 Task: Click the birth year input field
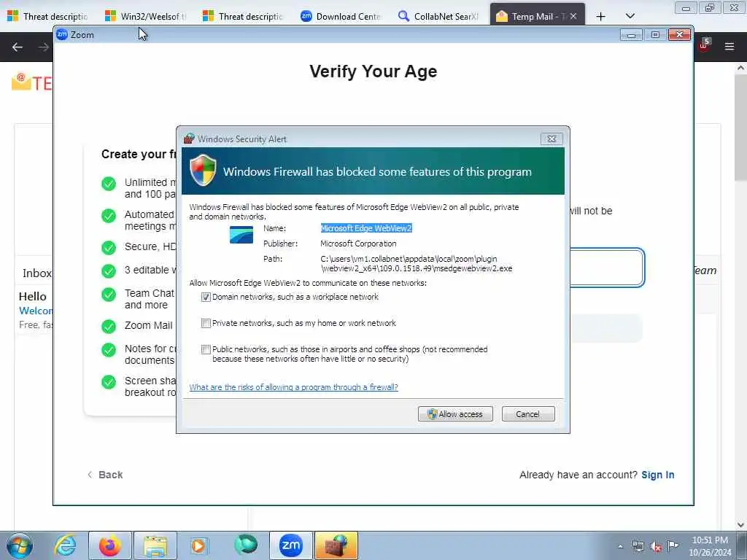[x=607, y=268]
